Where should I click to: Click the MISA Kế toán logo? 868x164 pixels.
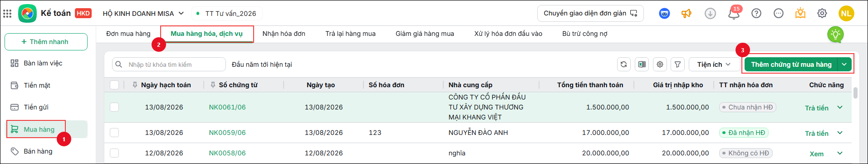(27, 13)
